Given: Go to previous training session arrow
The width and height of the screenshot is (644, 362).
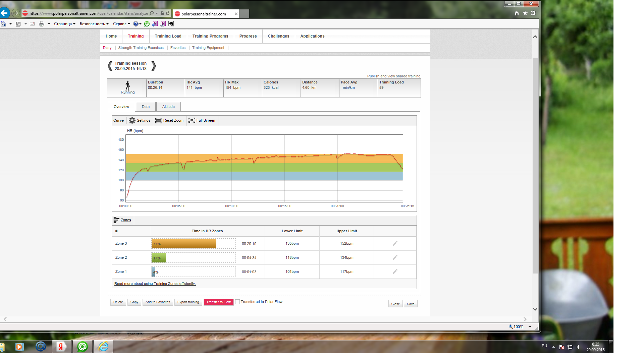Looking at the screenshot, I should tap(110, 66).
